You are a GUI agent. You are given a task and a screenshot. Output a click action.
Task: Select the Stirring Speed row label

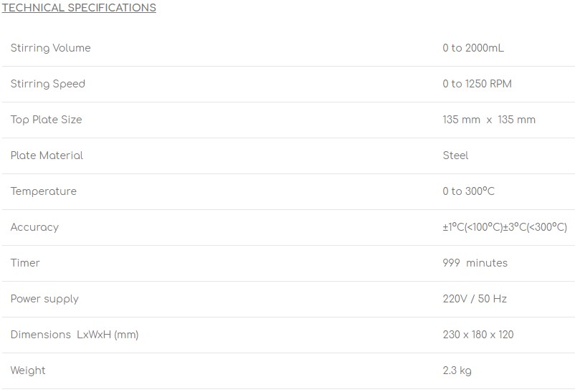pyautogui.click(x=47, y=84)
